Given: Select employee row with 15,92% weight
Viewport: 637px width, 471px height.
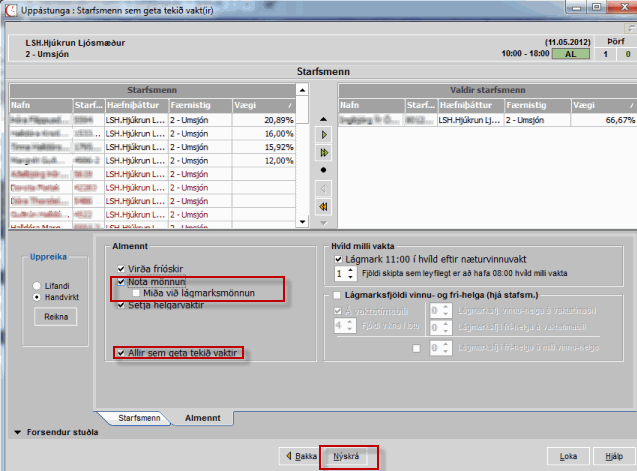Looking at the screenshot, I should [152, 147].
